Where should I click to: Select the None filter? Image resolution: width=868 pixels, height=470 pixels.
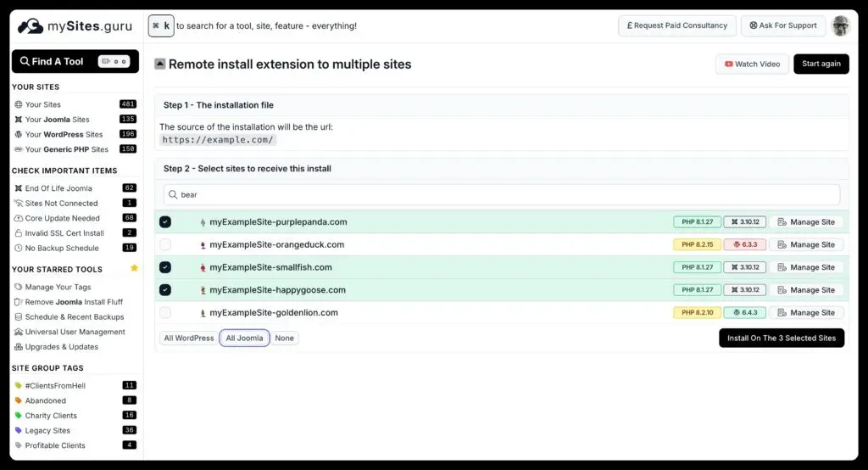tap(285, 339)
